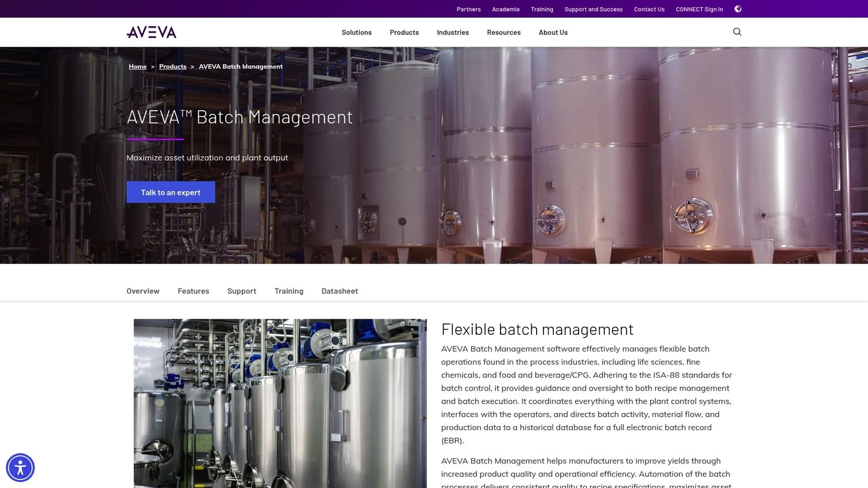Click the batch tanks photo thumbnail

click(280, 403)
